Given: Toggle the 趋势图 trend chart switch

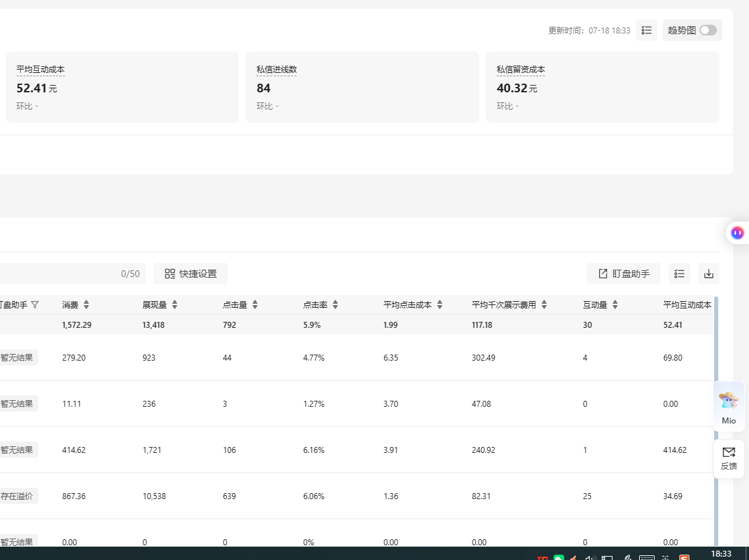Looking at the screenshot, I should coord(708,30).
